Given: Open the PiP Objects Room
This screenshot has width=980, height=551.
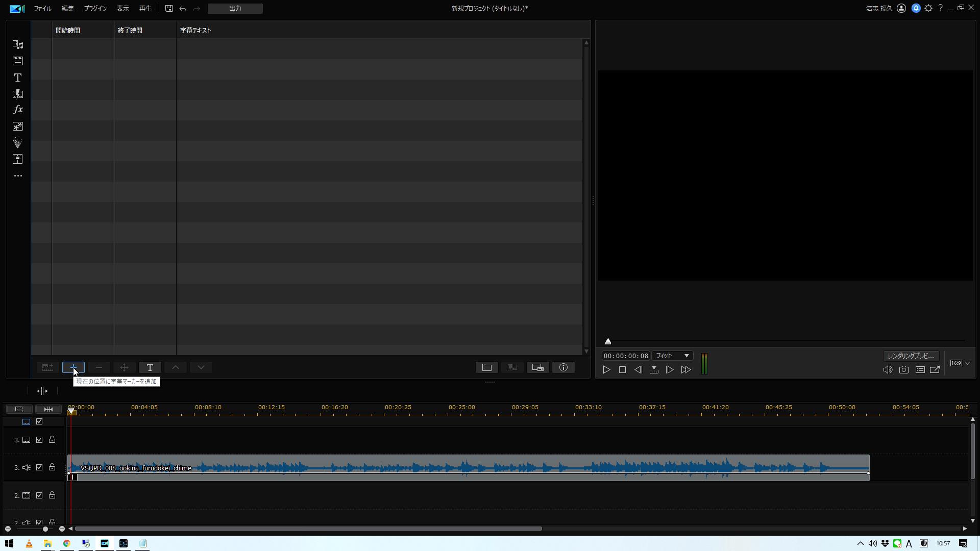Looking at the screenshot, I should [x=18, y=127].
